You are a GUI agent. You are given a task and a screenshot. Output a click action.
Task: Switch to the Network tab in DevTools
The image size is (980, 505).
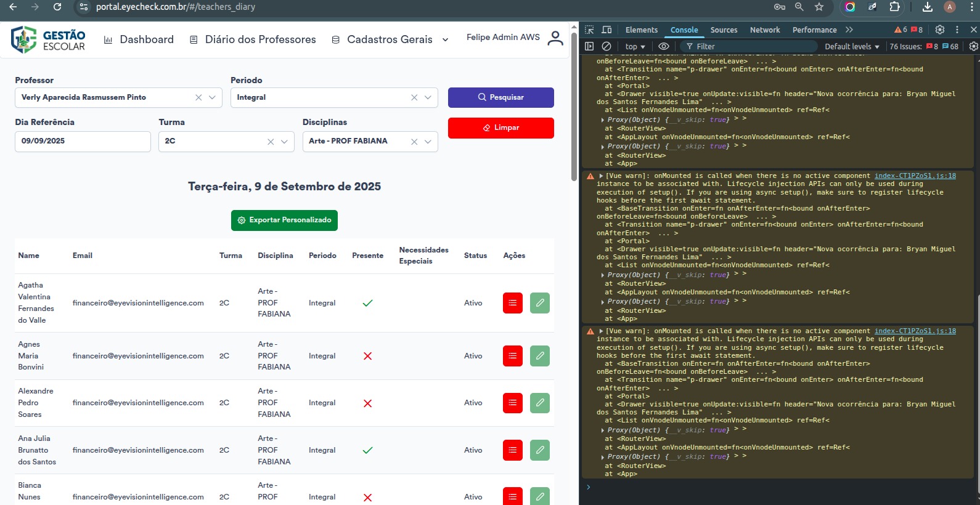click(x=764, y=30)
